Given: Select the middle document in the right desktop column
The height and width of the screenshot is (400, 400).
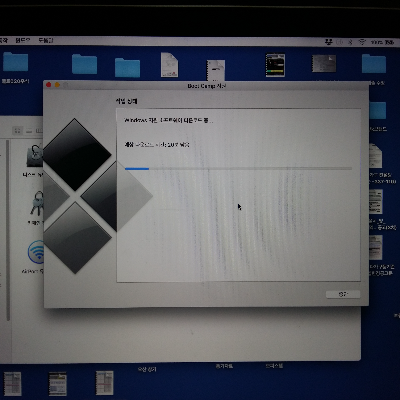Looking at the screenshot, I should 376,202.
